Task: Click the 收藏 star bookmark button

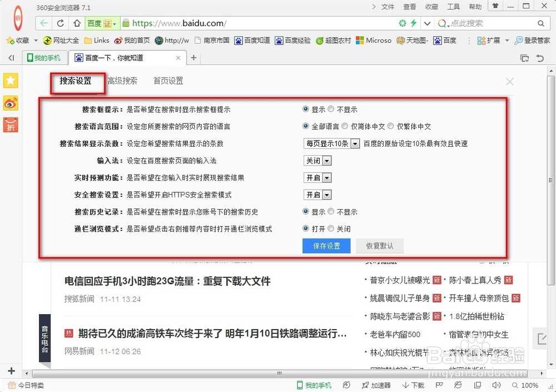Action: [18, 41]
